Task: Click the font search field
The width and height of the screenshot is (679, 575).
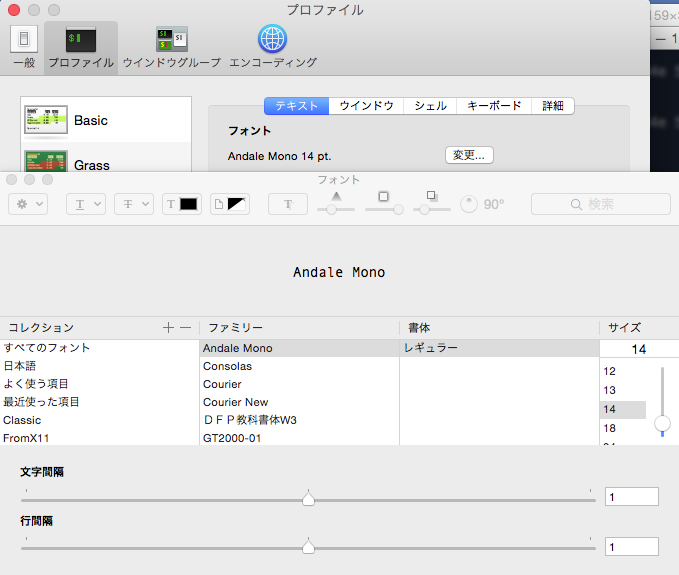Action: (x=600, y=204)
